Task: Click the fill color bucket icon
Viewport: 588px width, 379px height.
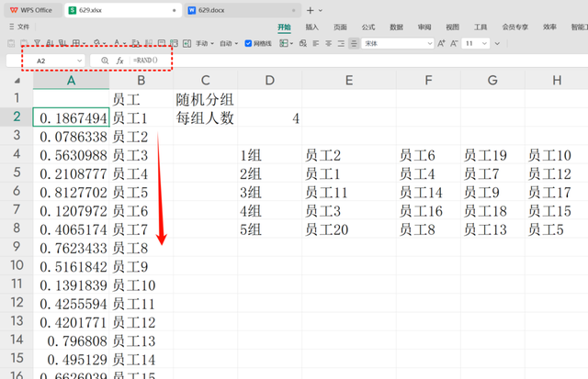Action: coord(96,43)
